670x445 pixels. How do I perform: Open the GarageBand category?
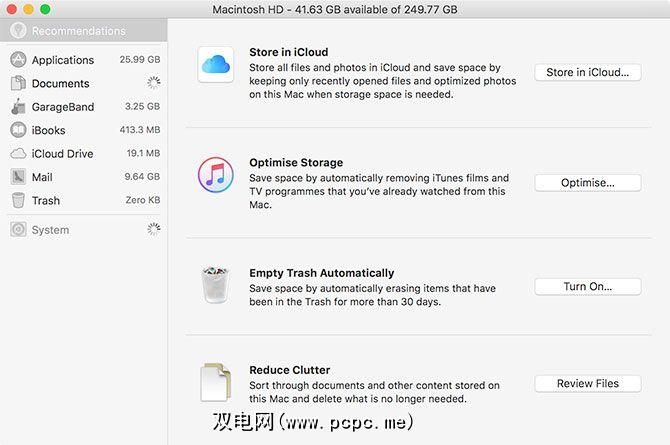coord(84,107)
